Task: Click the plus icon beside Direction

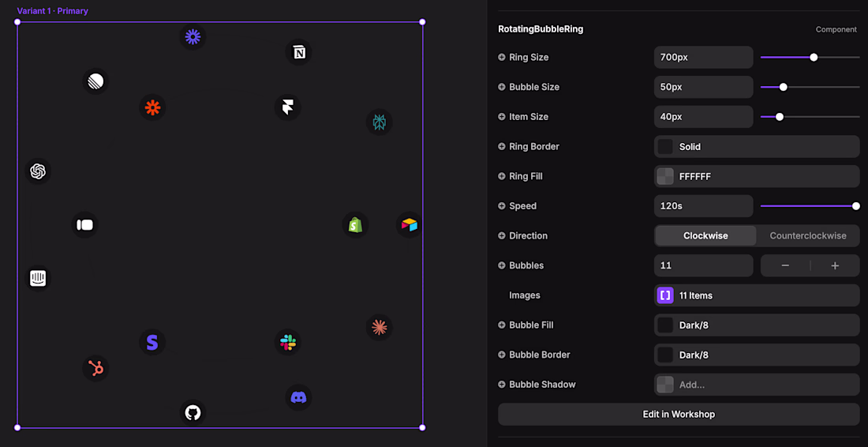Action: [502, 235]
